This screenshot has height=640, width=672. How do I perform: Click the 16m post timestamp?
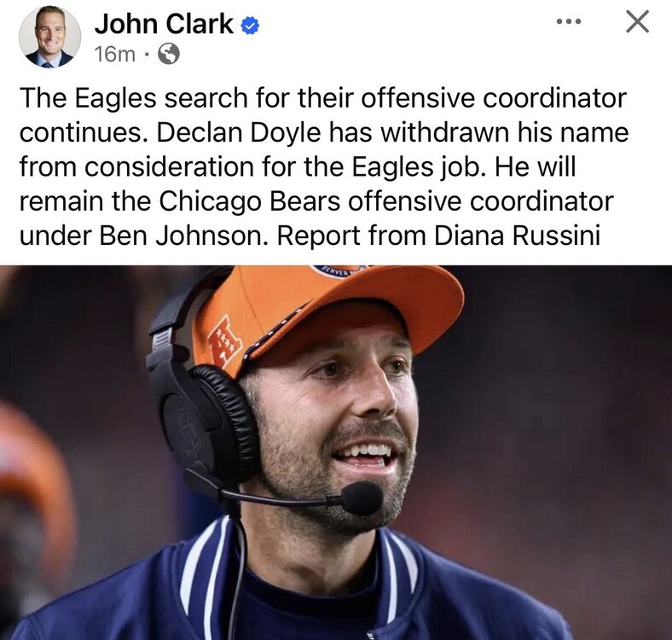tap(115, 55)
